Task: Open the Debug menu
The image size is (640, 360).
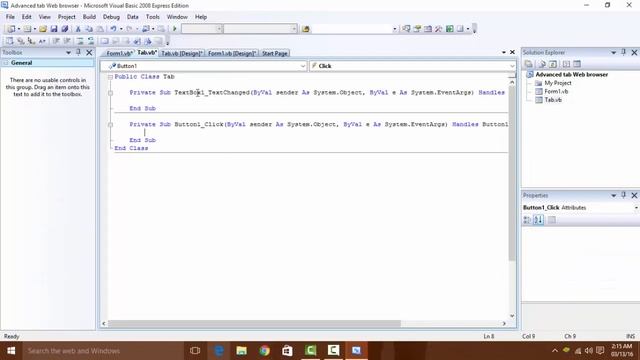Action: click(111, 17)
